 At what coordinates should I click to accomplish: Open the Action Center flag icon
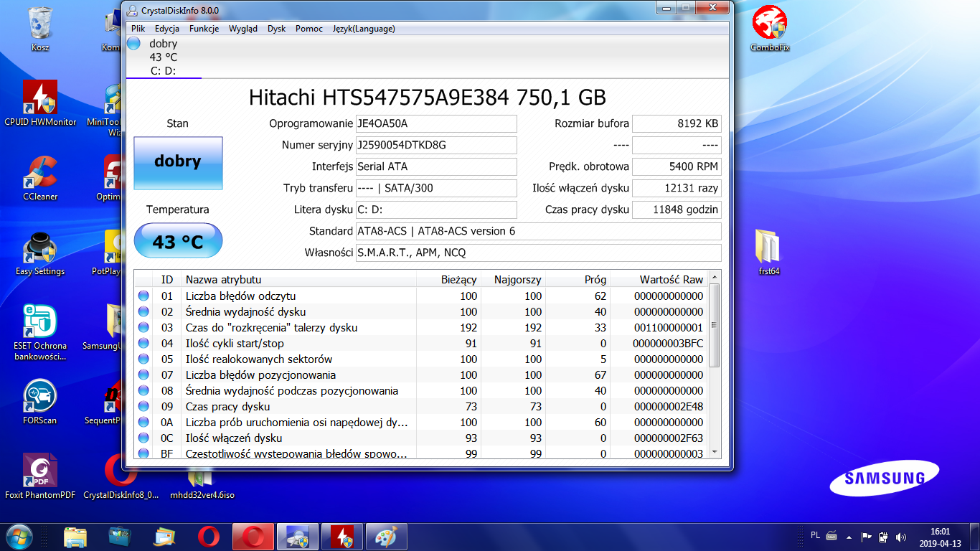click(866, 537)
